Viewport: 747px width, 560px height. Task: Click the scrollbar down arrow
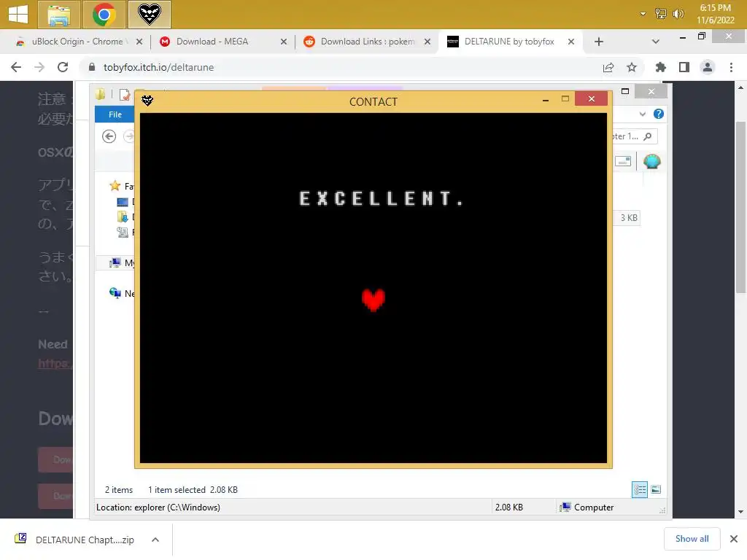(740, 512)
